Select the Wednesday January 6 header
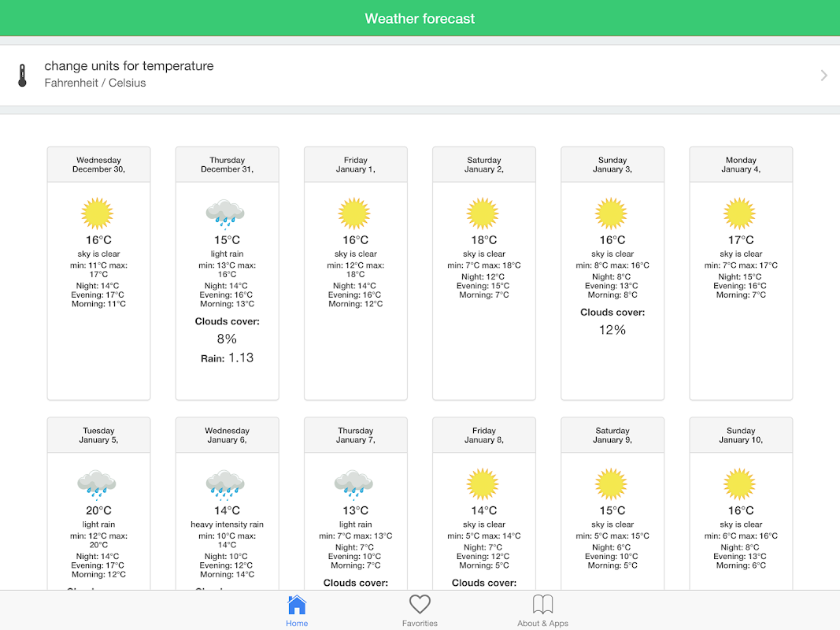This screenshot has height=630, width=840. click(228, 435)
